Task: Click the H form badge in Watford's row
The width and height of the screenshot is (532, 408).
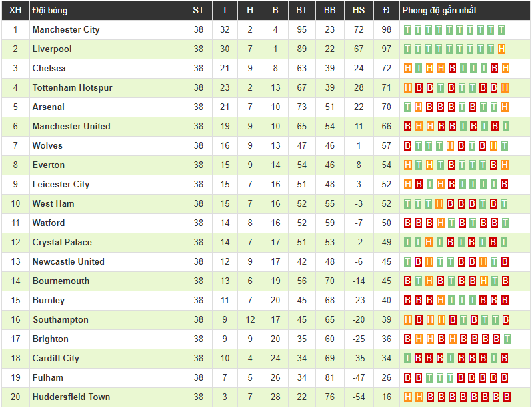Action: [x=440, y=223]
